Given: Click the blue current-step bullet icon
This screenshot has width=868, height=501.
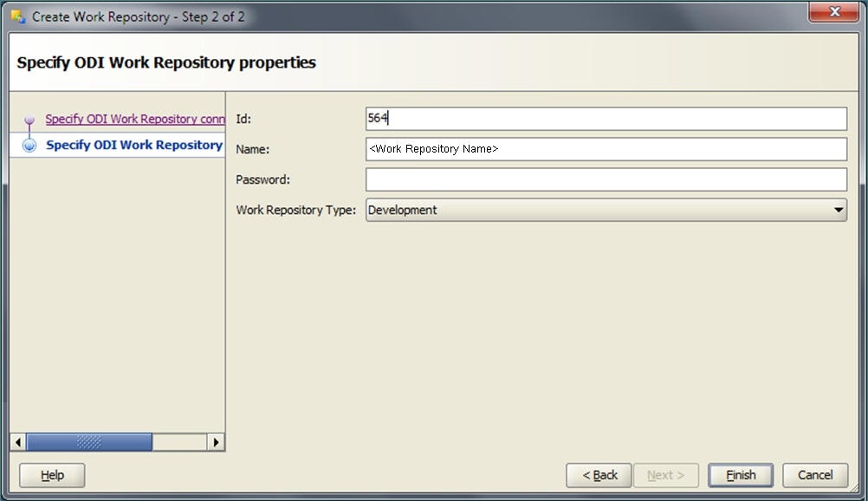Looking at the screenshot, I should 29,146.
